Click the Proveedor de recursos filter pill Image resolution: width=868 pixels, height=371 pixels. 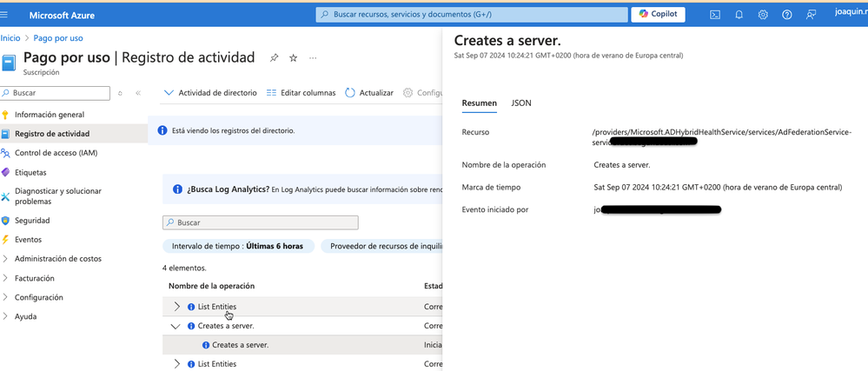pos(381,247)
